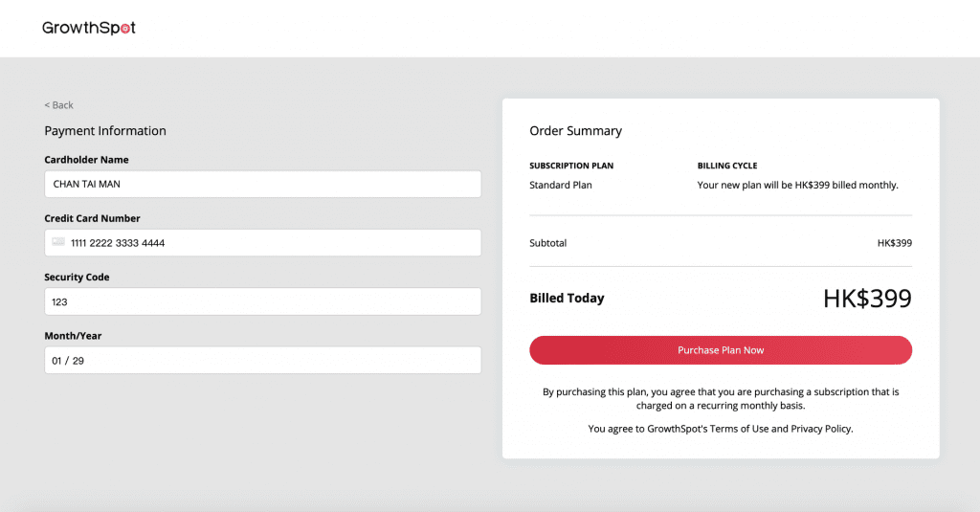Open the Privacy Policy link
This screenshot has width=980, height=512.
(820, 429)
